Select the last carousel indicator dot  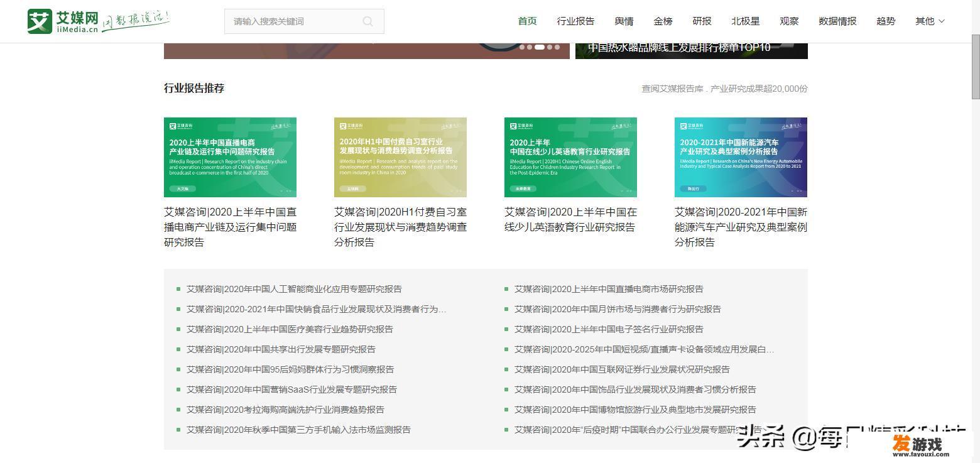(x=557, y=47)
